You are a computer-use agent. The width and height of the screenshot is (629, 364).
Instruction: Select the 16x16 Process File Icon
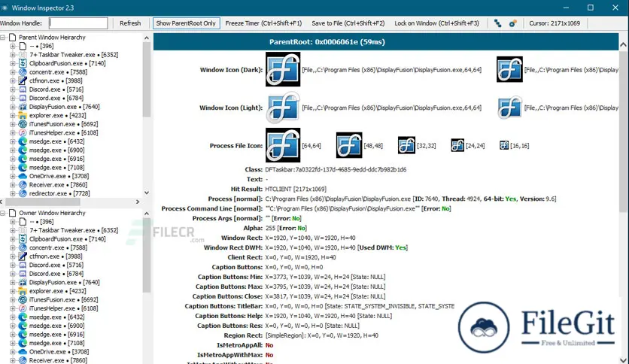504,145
